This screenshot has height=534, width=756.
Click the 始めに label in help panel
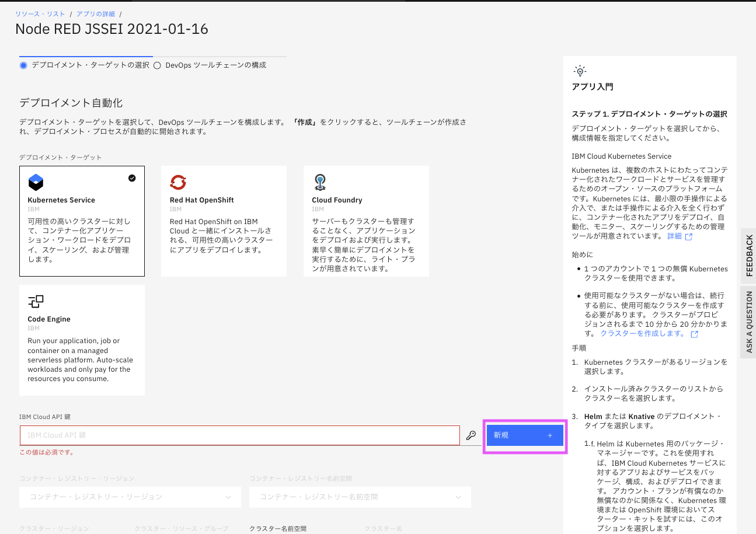[x=582, y=254]
